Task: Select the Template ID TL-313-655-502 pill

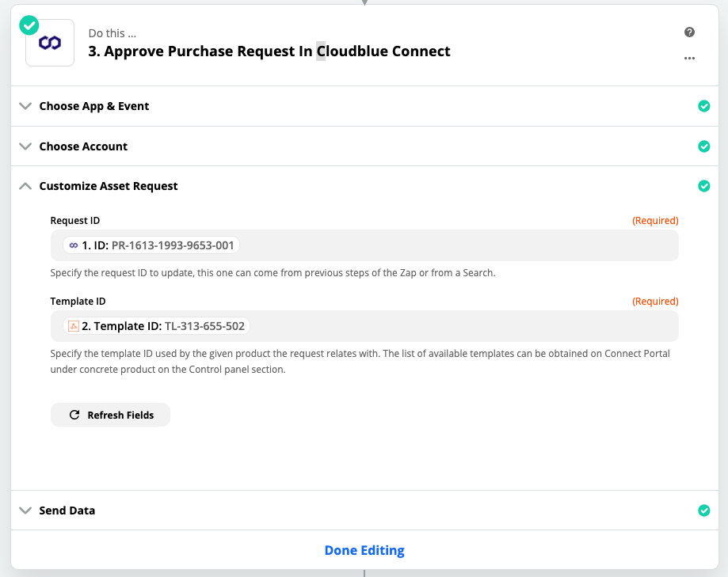Action: coord(157,326)
